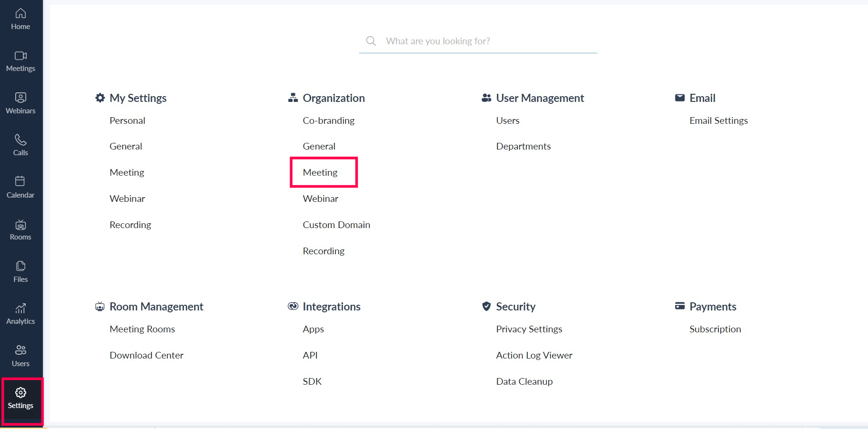Viewport: 868px width, 429px height.
Task: Open the Webinars sidebar icon
Action: [x=20, y=103]
